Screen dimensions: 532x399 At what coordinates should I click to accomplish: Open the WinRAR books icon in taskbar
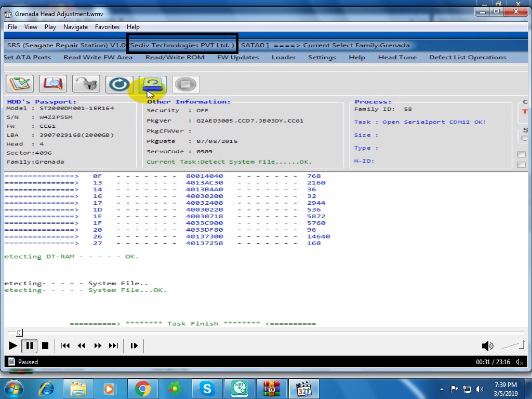click(271, 389)
